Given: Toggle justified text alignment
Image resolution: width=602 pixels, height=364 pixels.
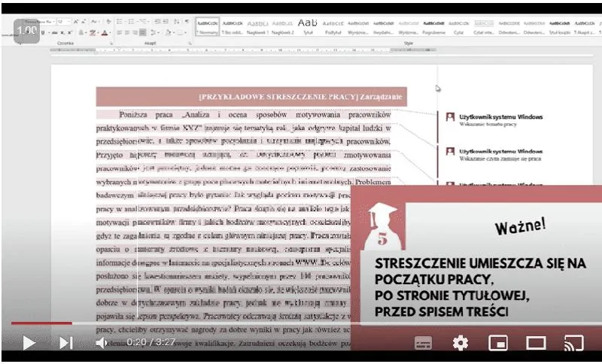Looking at the screenshot, I should [142, 33].
